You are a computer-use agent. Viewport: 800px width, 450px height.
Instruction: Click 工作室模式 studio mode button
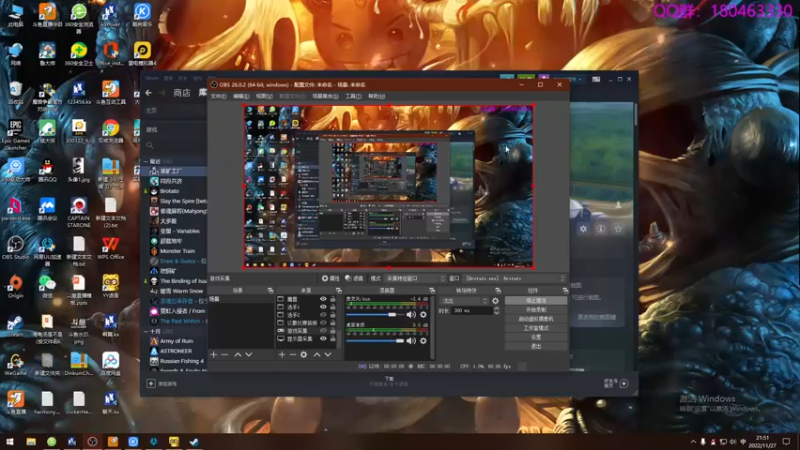pyautogui.click(x=536, y=328)
